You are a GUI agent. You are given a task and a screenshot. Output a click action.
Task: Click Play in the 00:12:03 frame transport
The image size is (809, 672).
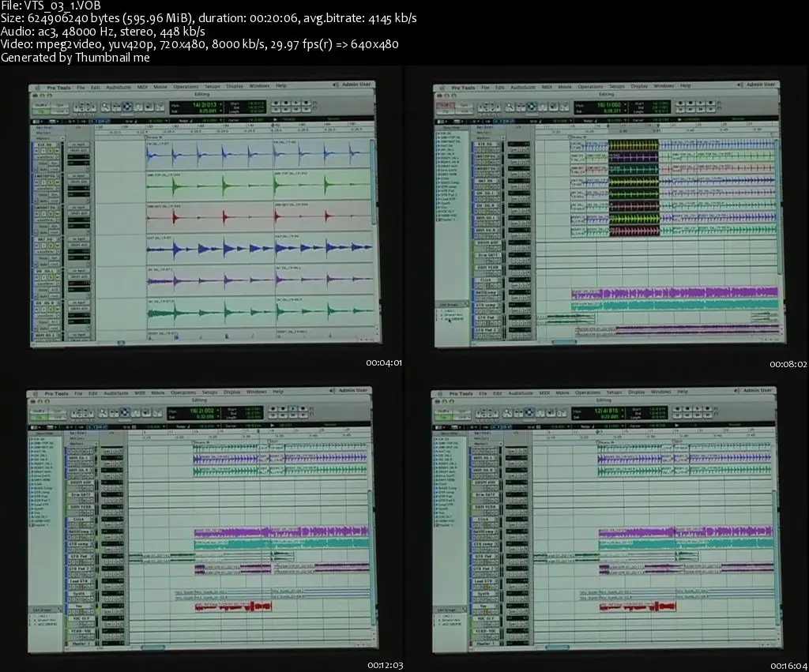click(293, 408)
